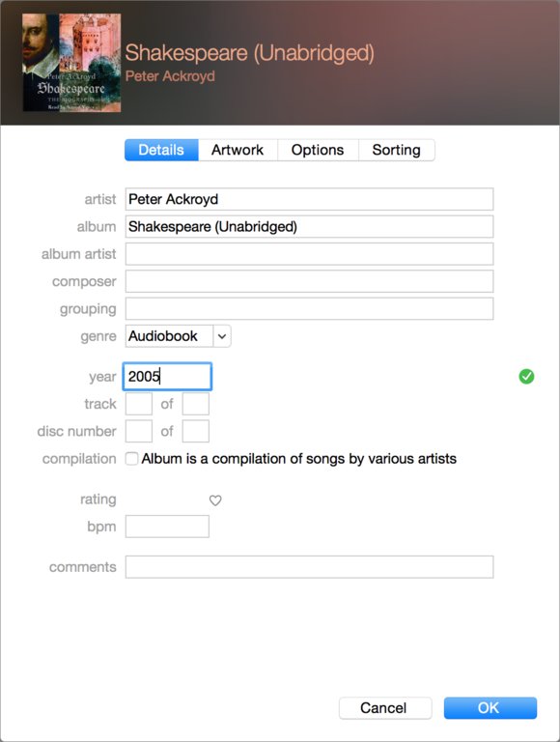Click the Shakespeare album cover artwork
The width and height of the screenshot is (560, 742).
(x=71, y=63)
